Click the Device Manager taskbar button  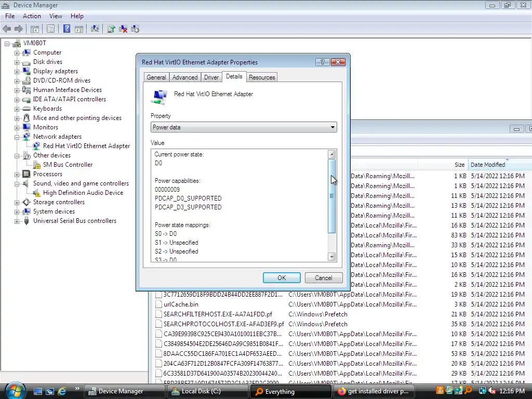point(124,391)
